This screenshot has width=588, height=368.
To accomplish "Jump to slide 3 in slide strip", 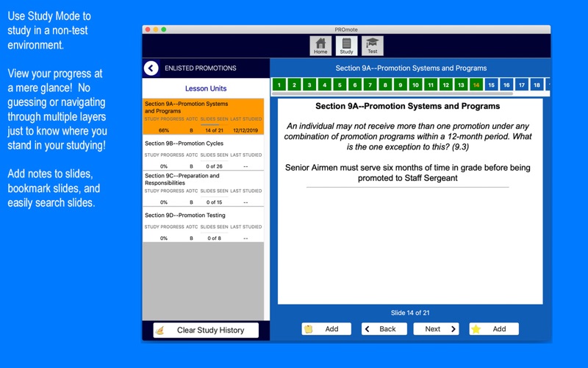I will (309, 85).
